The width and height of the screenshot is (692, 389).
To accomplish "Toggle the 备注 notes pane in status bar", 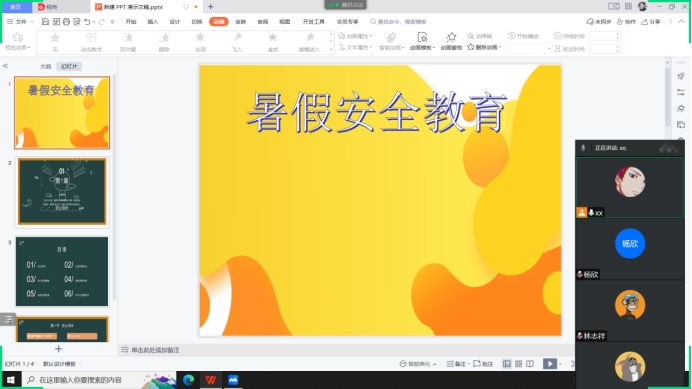I will (x=456, y=364).
